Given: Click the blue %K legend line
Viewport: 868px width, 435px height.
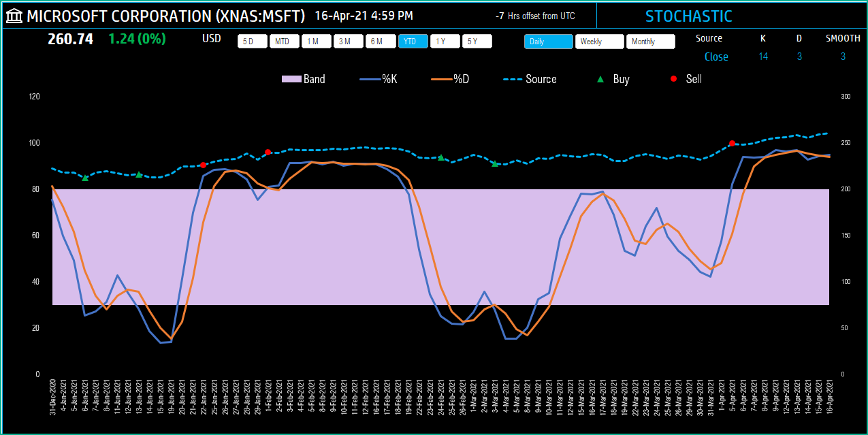Looking at the screenshot, I should click(369, 79).
